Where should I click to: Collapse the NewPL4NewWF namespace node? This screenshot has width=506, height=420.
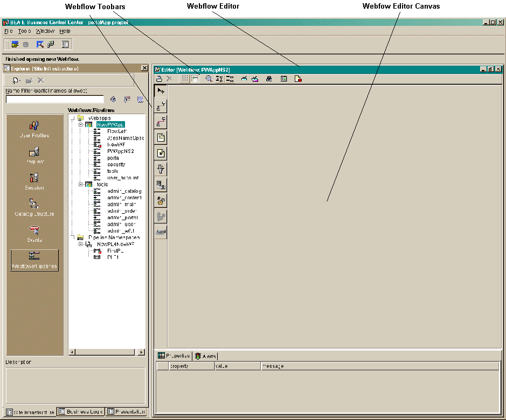81,244
